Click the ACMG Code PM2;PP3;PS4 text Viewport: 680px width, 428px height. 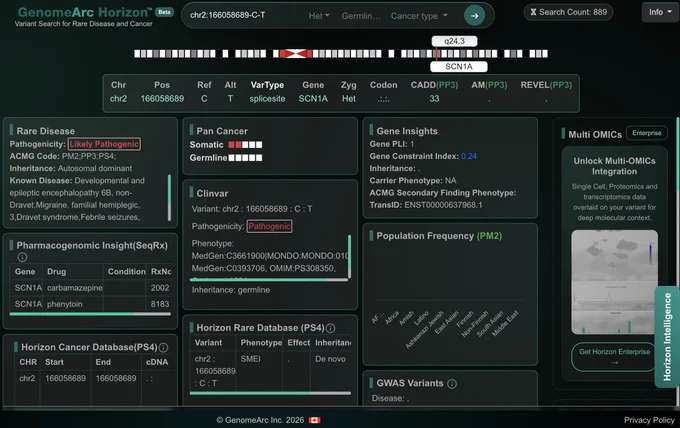(x=63, y=156)
